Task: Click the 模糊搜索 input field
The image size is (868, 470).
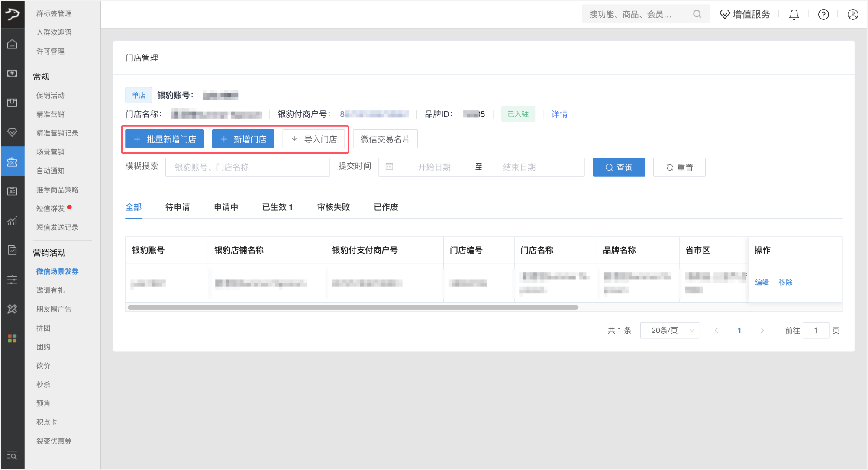Action: 248,167
